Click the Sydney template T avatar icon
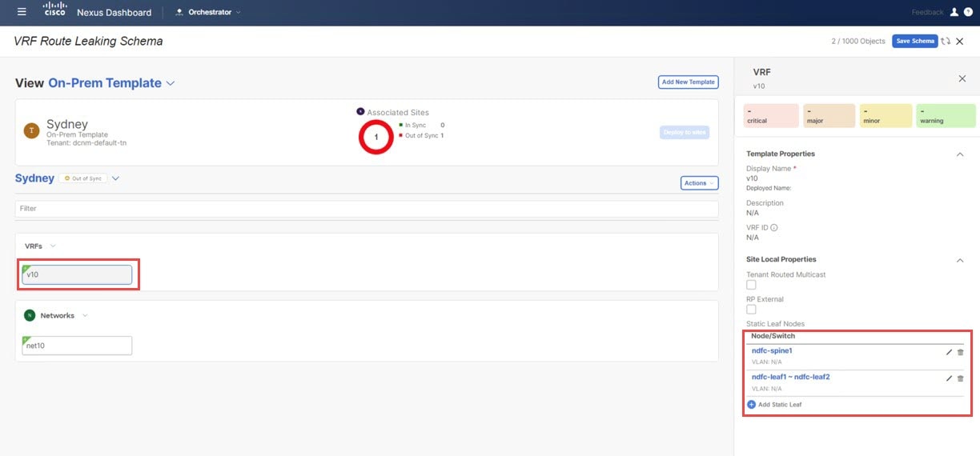This screenshot has height=456, width=980. click(x=32, y=131)
